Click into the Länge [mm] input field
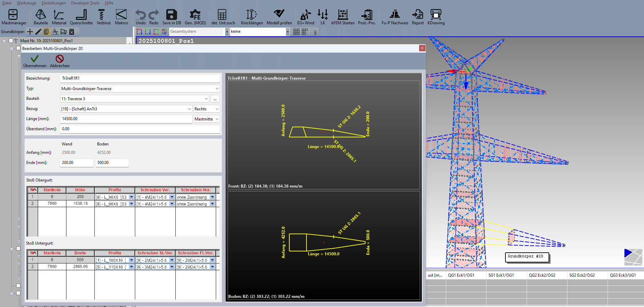The width and height of the screenshot is (644, 307). (126, 119)
